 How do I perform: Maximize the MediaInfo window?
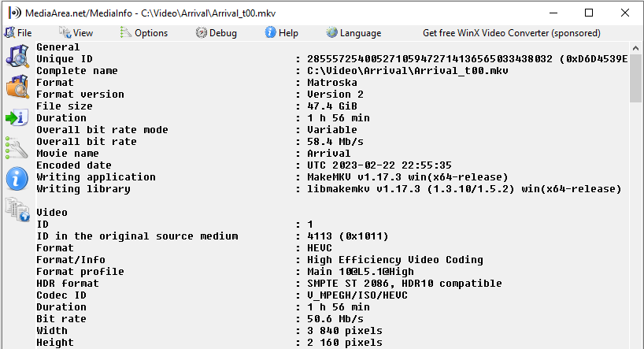tap(590, 13)
